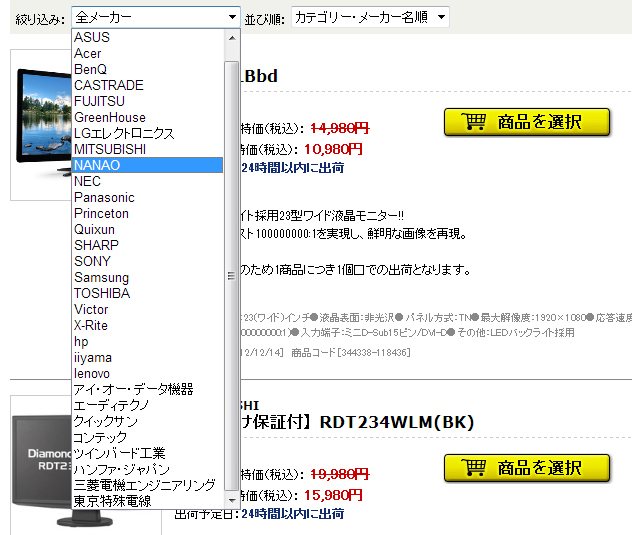
Task: Select ASUS from the manufacturer list
Action: click(148, 37)
